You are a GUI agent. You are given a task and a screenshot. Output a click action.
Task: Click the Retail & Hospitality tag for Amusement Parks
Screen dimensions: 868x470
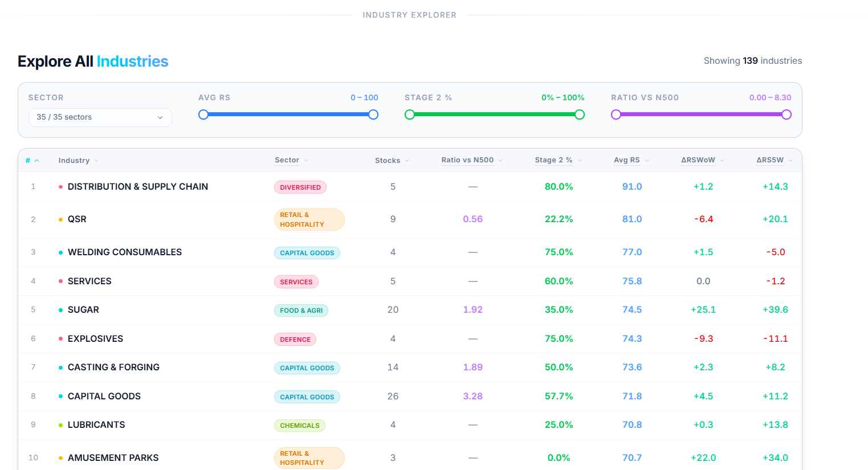click(309, 458)
